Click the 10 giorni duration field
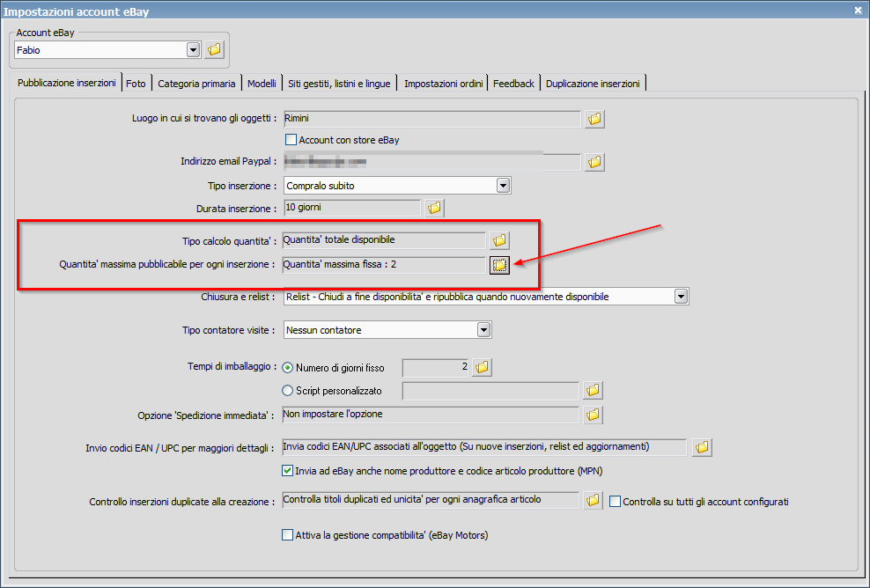The image size is (870, 588). (351, 208)
